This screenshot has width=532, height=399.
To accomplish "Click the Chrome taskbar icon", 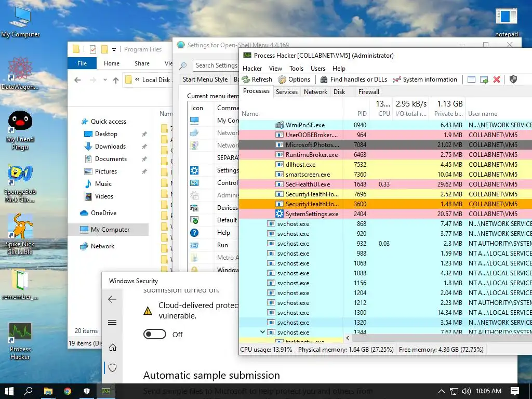I will (x=67, y=391).
